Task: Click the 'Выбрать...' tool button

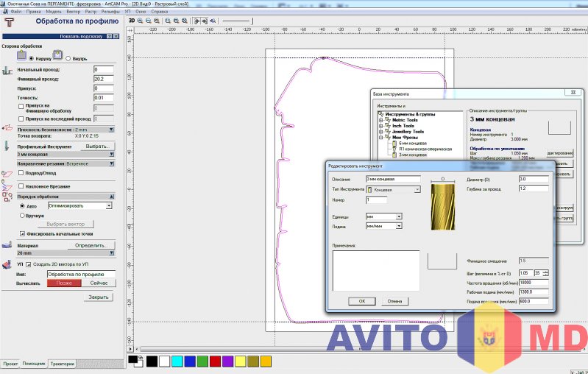Action: (96, 147)
